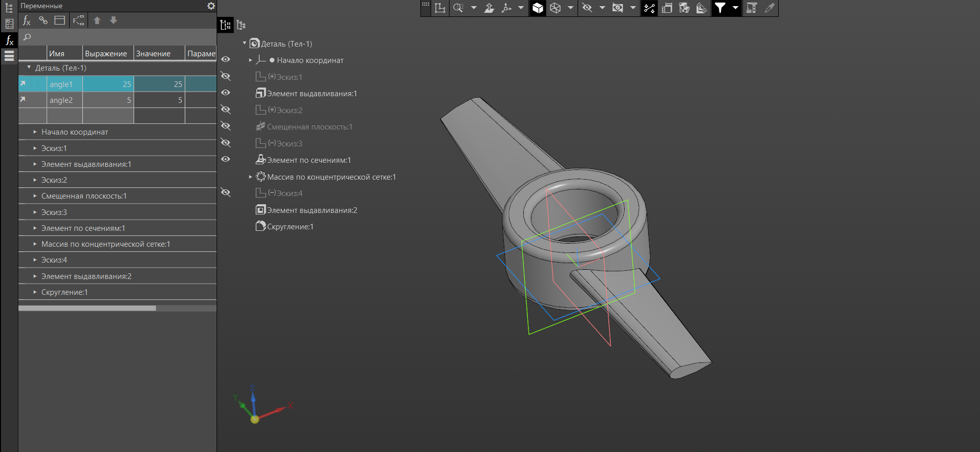Click the crane assembly toolbar icon
Screen dimensions: 980x452
click(752, 8)
